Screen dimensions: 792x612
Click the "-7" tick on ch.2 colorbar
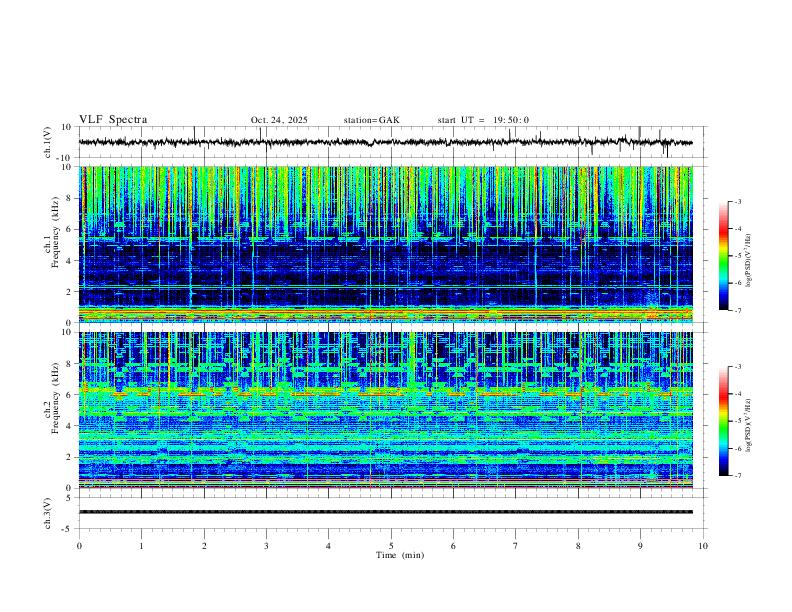tap(737, 476)
